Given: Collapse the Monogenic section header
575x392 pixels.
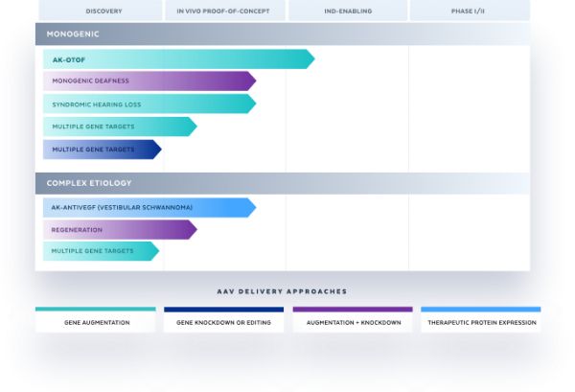Looking at the screenshot, I should pyautogui.click(x=282, y=34).
